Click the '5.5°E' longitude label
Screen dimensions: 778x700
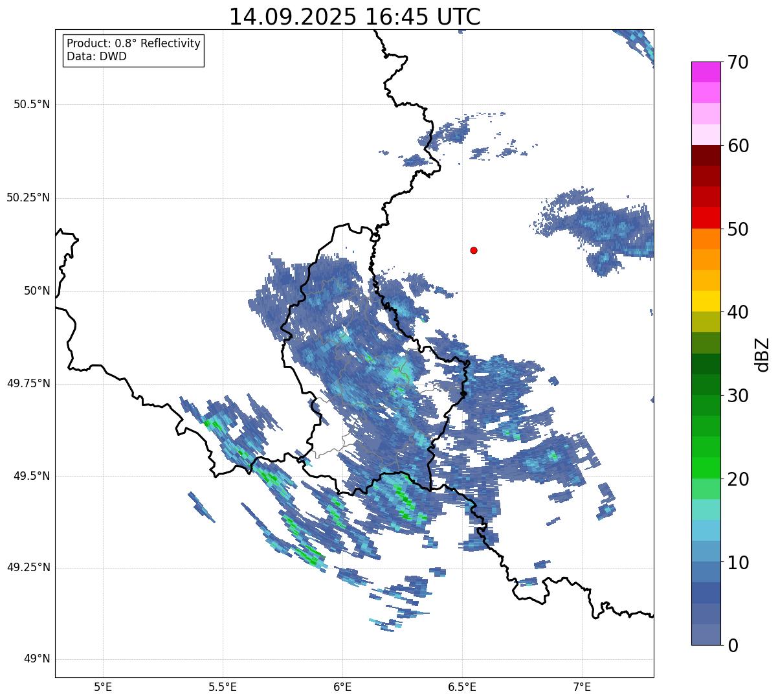click(x=223, y=686)
